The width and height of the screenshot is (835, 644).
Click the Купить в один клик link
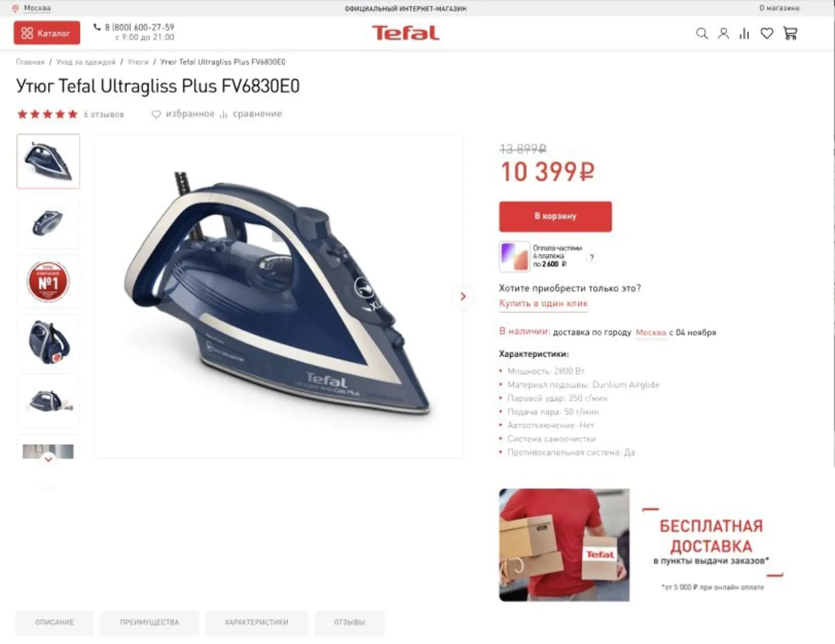(x=543, y=303)
